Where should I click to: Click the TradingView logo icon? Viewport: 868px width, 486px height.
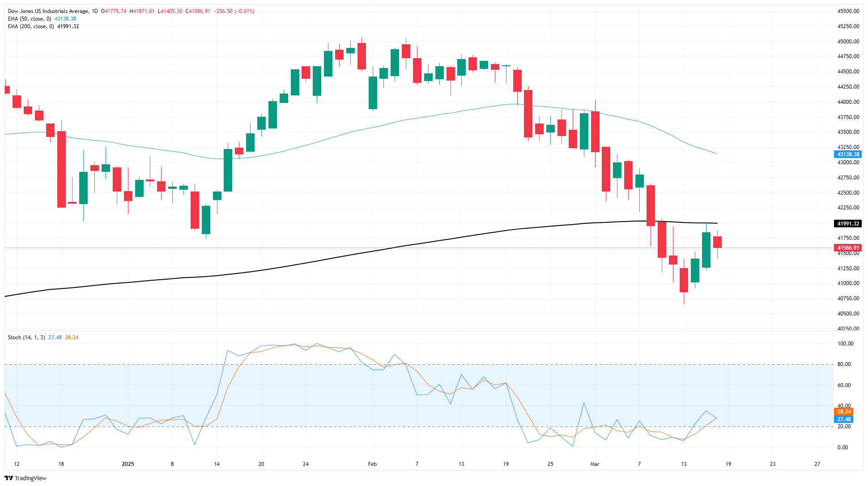pyautogui.click(x=9, y=478)
